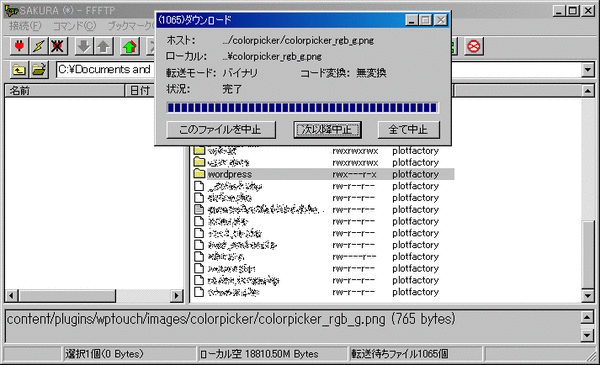The height and width of the screenshot is (365, 600).
Task: Minimize the ダウンロード dialog
Action: [412, 20]
